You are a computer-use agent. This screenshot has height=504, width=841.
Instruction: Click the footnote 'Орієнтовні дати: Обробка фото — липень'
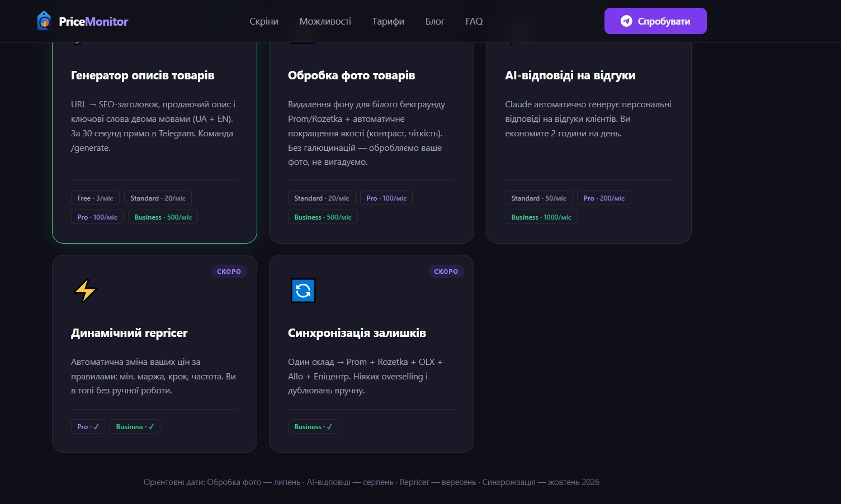click(371, 482)
